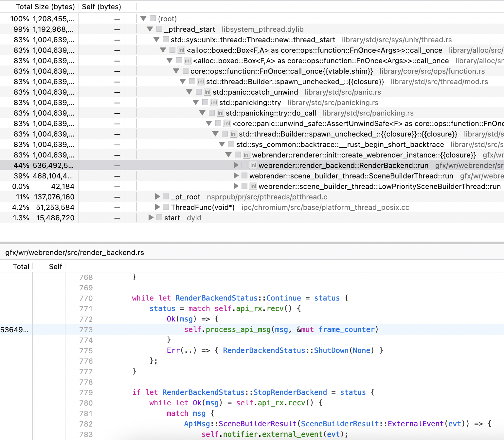
Task: Click the category square beside SceneBuilderThread::run
Action: pos(244,176)
